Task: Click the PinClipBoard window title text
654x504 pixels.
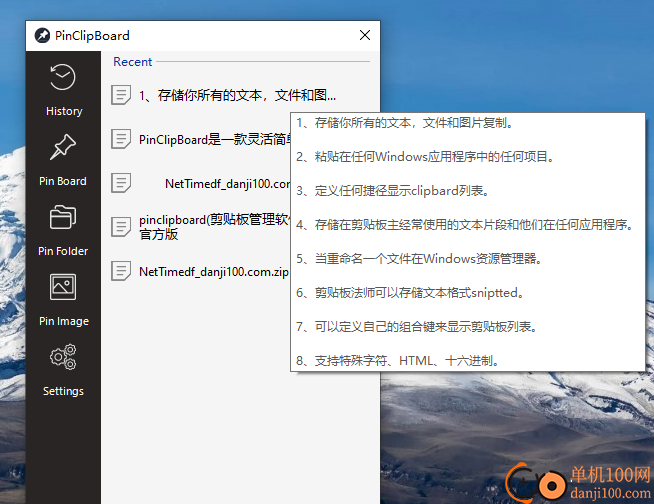Action: point(92,36)
